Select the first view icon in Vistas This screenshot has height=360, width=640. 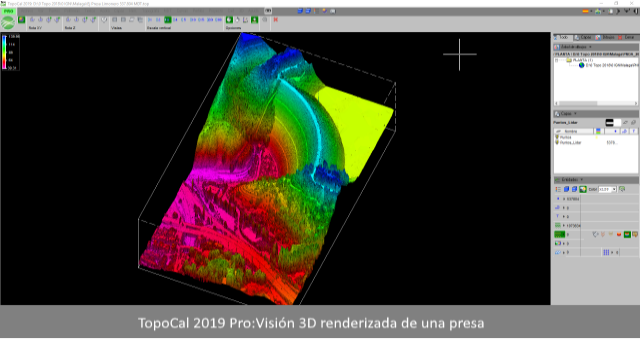tap(115, 20)
